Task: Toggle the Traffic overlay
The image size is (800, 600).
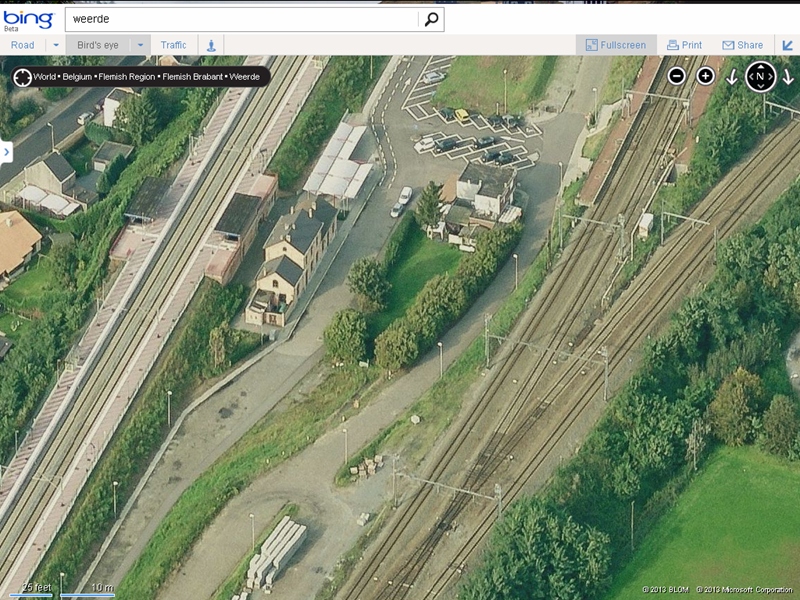Action: tap(173, 45)
